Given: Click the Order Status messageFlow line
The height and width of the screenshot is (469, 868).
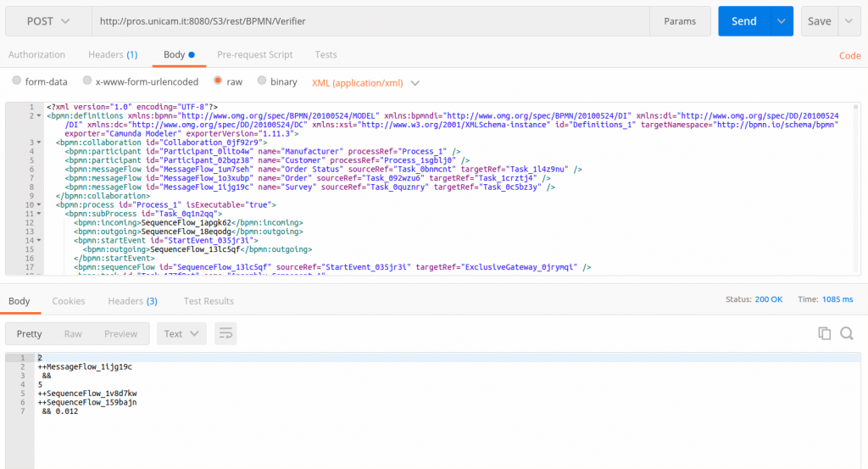Looking at the screenshot, I should tap(323, 169).
